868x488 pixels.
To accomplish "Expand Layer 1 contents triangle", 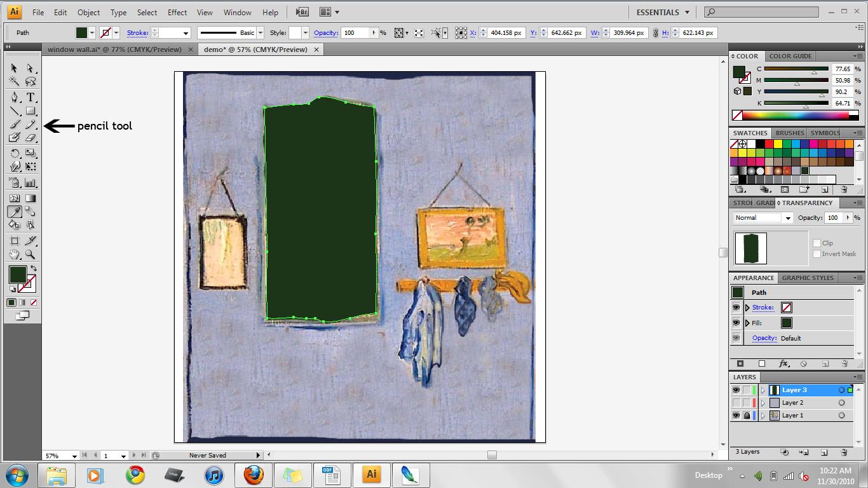I will tap(763, 416).
